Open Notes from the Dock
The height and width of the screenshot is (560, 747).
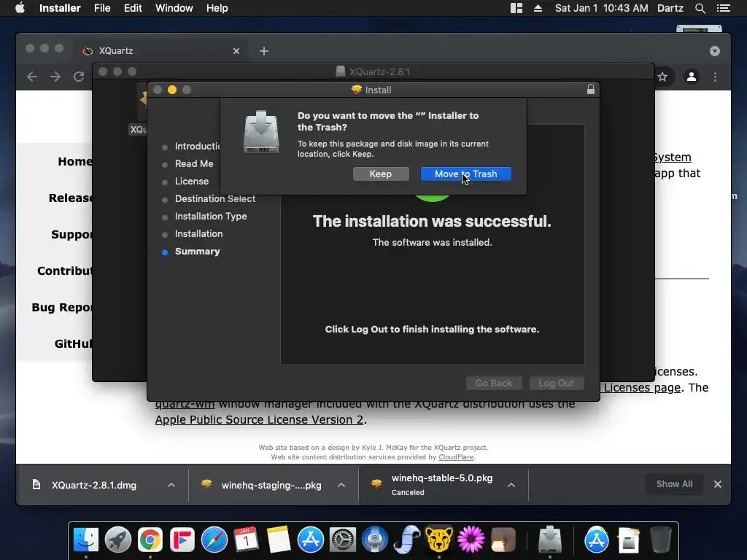pyautogui.click(x=278, y=540)
